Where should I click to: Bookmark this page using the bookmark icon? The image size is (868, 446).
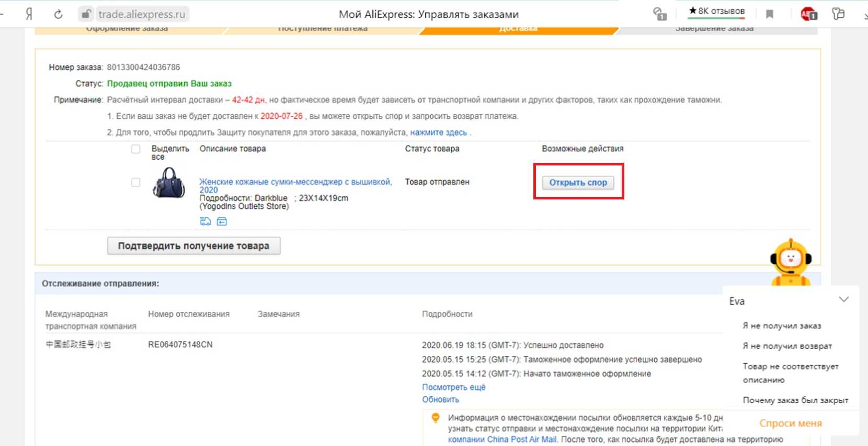[x=769, y=14]
